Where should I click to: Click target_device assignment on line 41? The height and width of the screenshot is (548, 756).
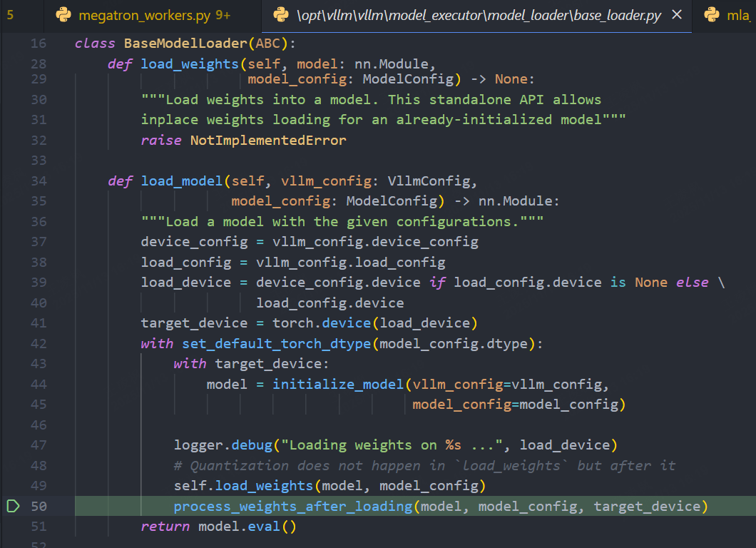point(194,323)
